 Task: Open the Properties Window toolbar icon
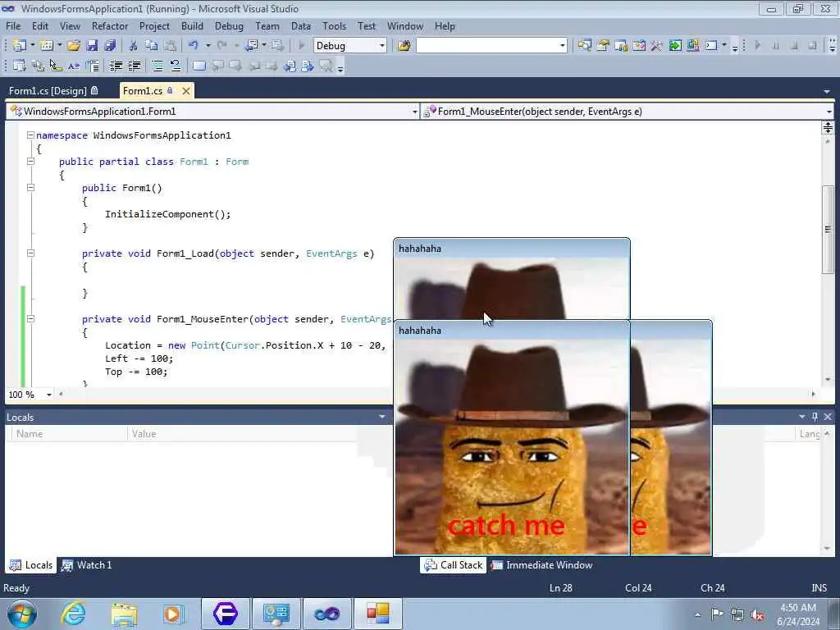pos(603,46)
